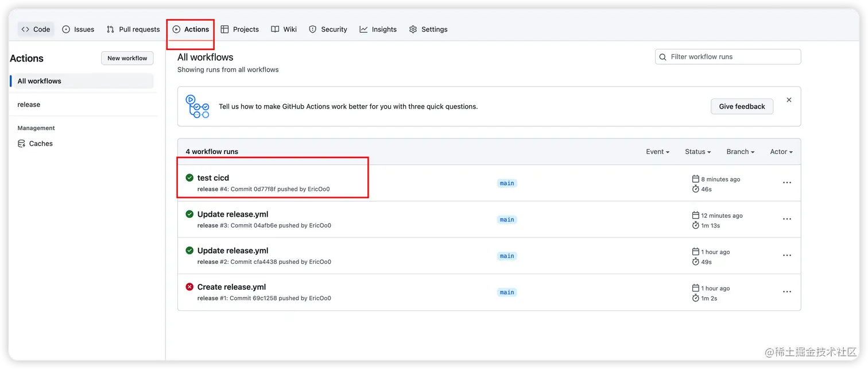This screenshot has height=369, width=868.
Task: Open the Projects tab
Action: [x=240, y=29]
